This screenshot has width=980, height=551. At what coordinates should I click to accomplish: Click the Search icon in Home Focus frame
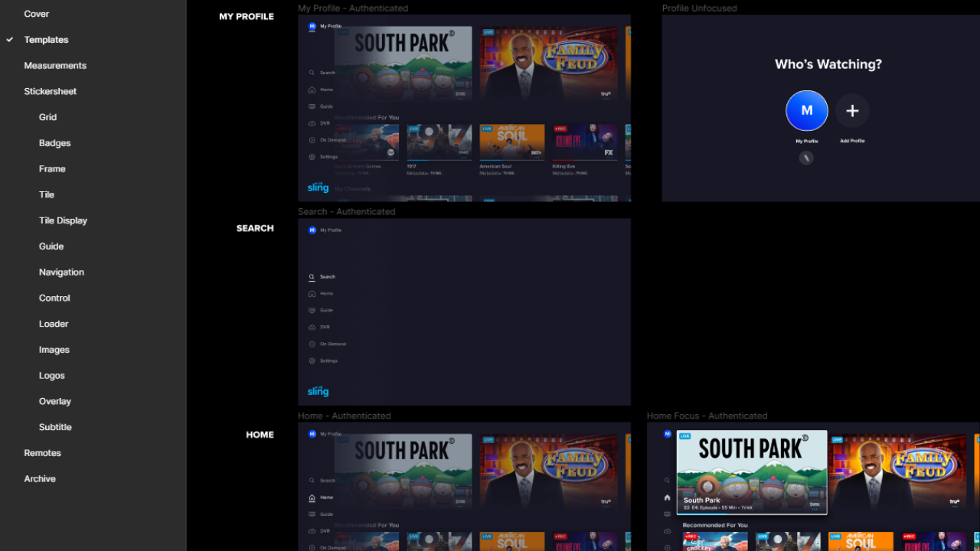pyautogui.click(x=667, y=481)
